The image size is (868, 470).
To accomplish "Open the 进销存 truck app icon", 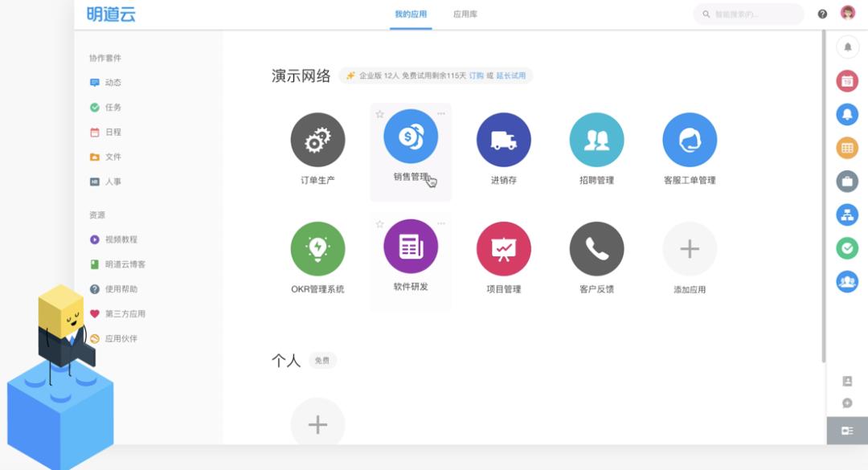I will pyautogui.click(x=504, y=140).
